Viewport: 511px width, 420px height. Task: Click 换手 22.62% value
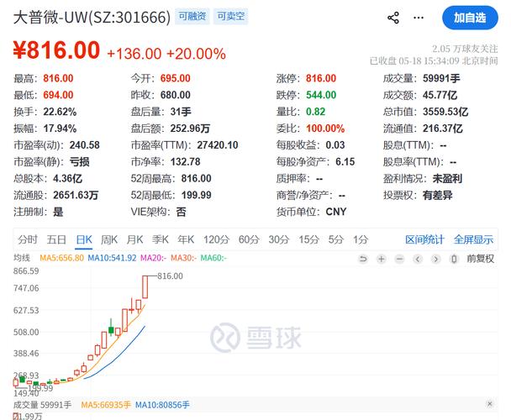click(x=60, y=112)
